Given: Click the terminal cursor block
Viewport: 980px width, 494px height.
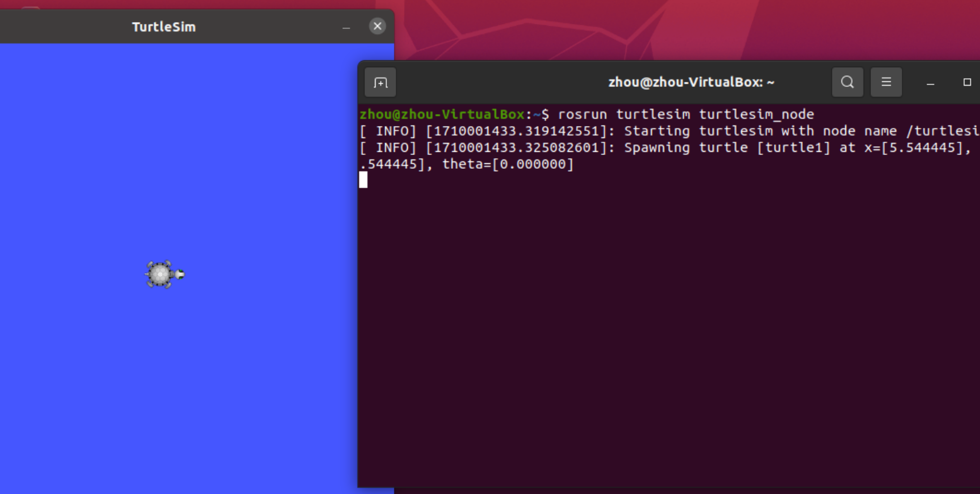Looking at the screenshot, I should pos(363,180).
